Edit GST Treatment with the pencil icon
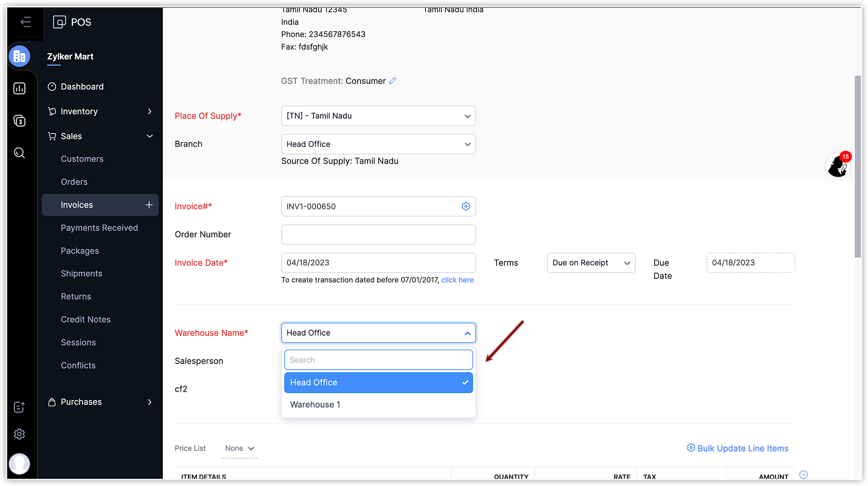Image resolution: width=868 pixels, height=486 pixels. (x=393, y=81)
